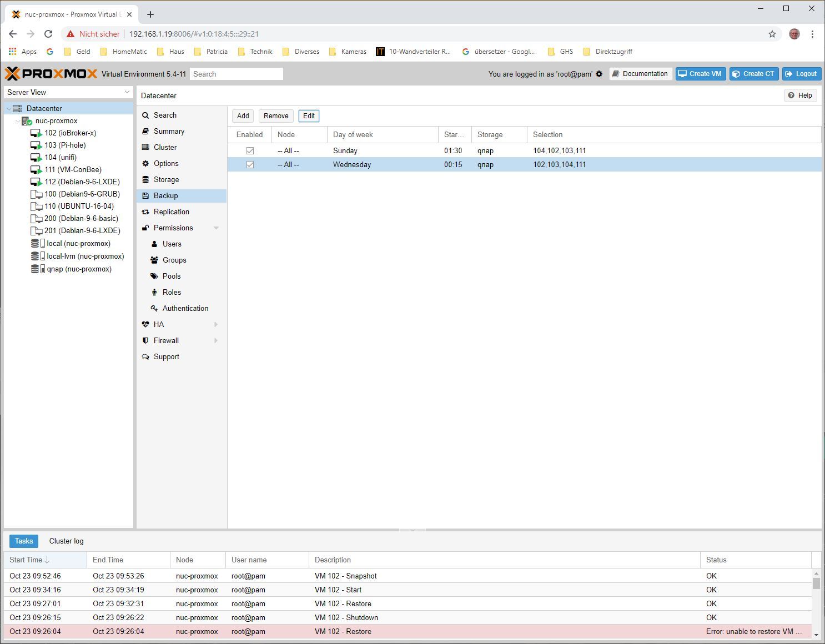Click the Proxmox search field
The width and height of the screenshot is (825, 644).
[x=237, y=74]
